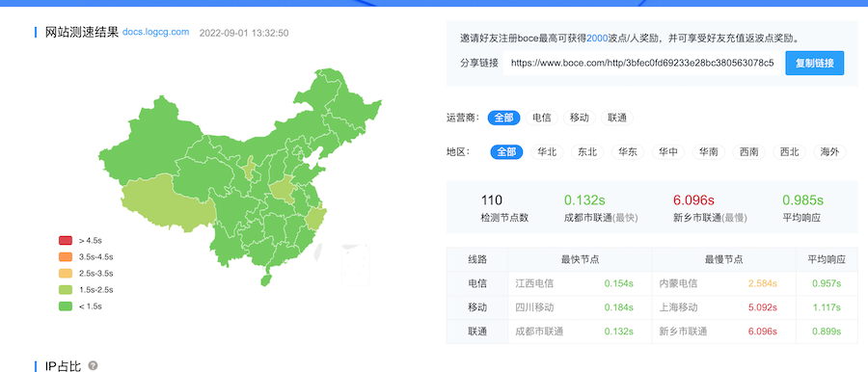Filter region by 华南
The height and width of the screenshot is (372, 868).
pyautogui.click(x=709, y=152)
